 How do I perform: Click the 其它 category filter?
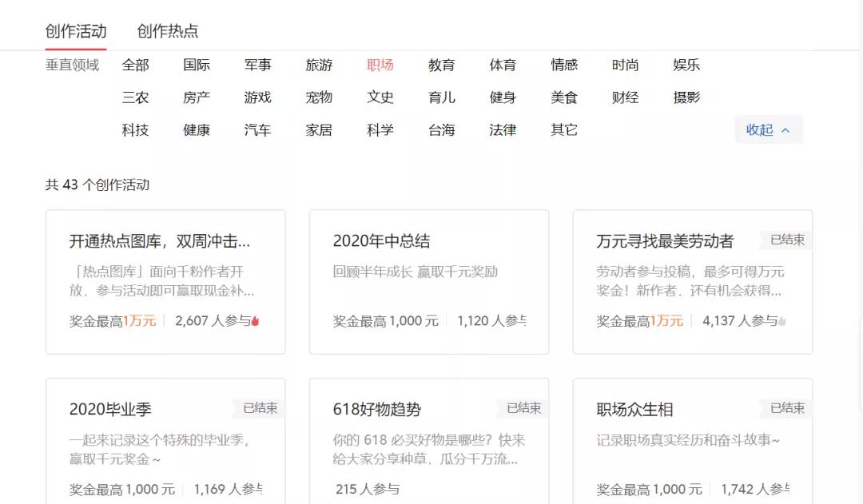(x=564, y=130)
